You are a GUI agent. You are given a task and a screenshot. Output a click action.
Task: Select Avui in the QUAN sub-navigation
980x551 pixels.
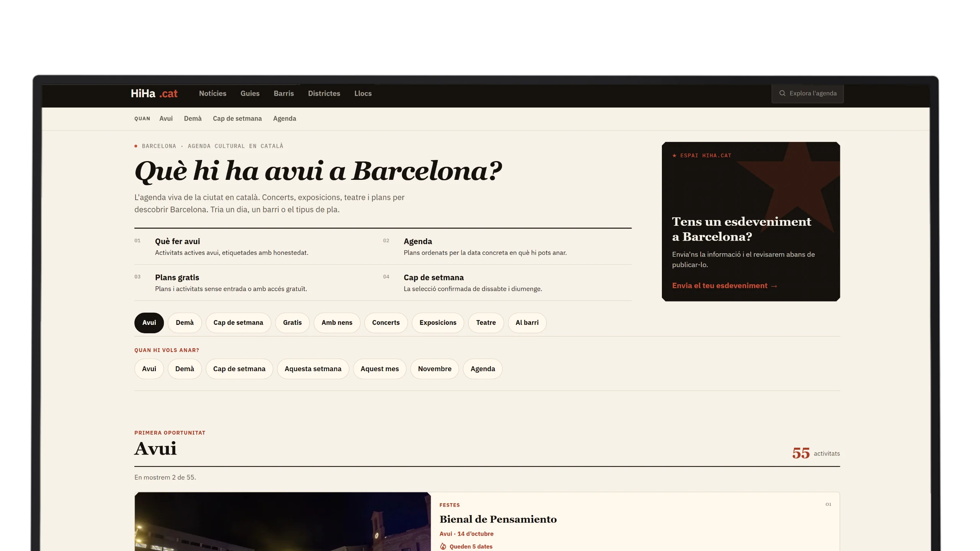click(x=166, y=119)
